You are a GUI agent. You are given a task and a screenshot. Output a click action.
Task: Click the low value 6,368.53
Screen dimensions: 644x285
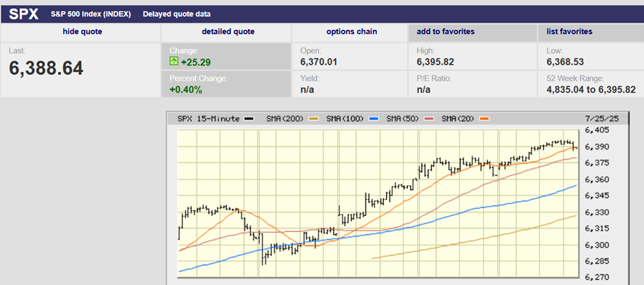pos(565,63)
